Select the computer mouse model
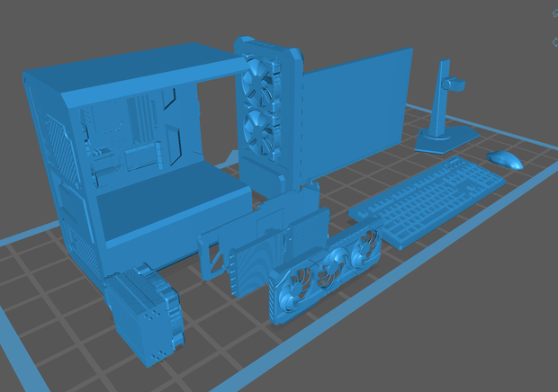 pyautogui.click(x=505, y=160)
